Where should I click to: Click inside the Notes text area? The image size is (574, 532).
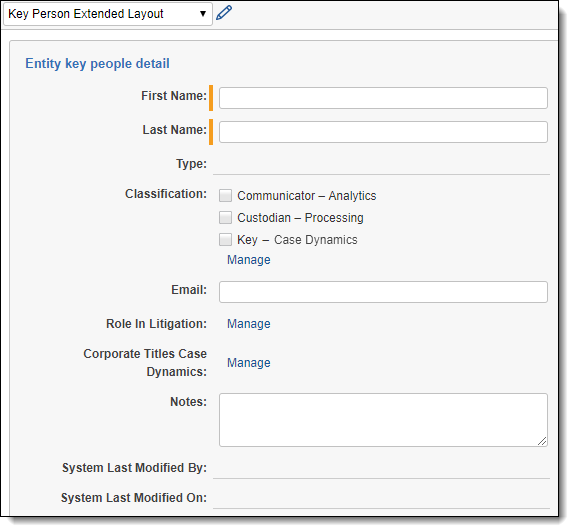[383, 420]
